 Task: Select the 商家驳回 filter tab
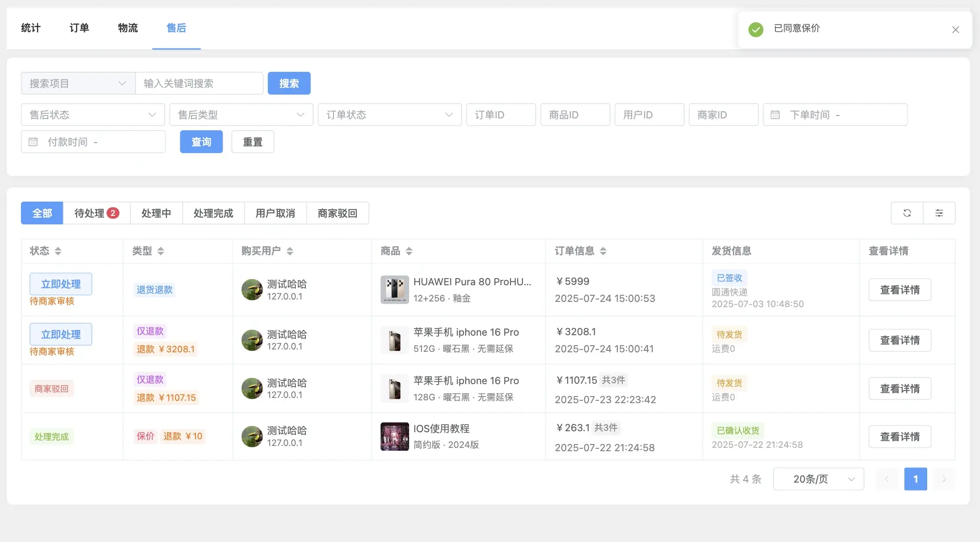click(337, 213)
